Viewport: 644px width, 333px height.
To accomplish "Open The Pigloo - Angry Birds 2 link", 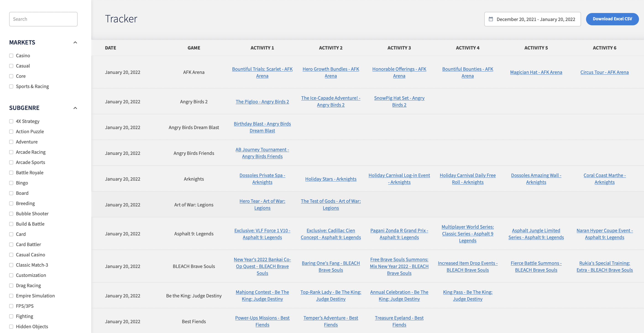I will coord(262,102).
